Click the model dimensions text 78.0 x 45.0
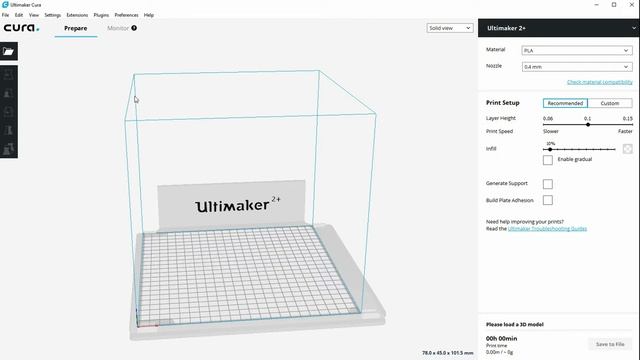This screenshot has height=360, width=640. click(x=448, y=353)
